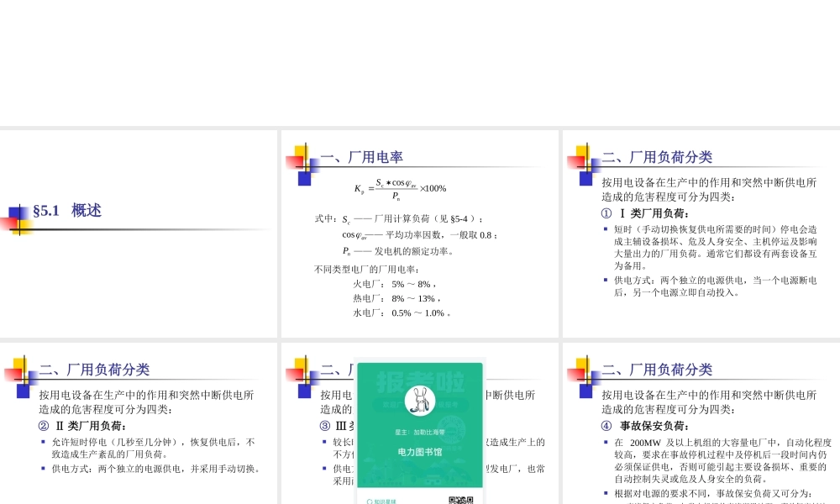Click the Kg formula on the 厂用电率 slide
This screenshot has width=840, height=504.
[x=399, y=186]
